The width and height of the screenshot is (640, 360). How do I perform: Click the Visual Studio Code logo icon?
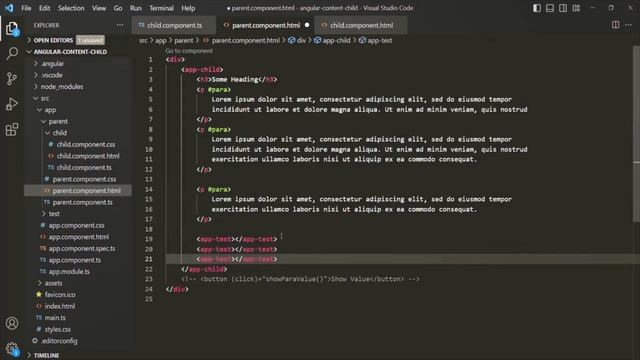(9, 8)
